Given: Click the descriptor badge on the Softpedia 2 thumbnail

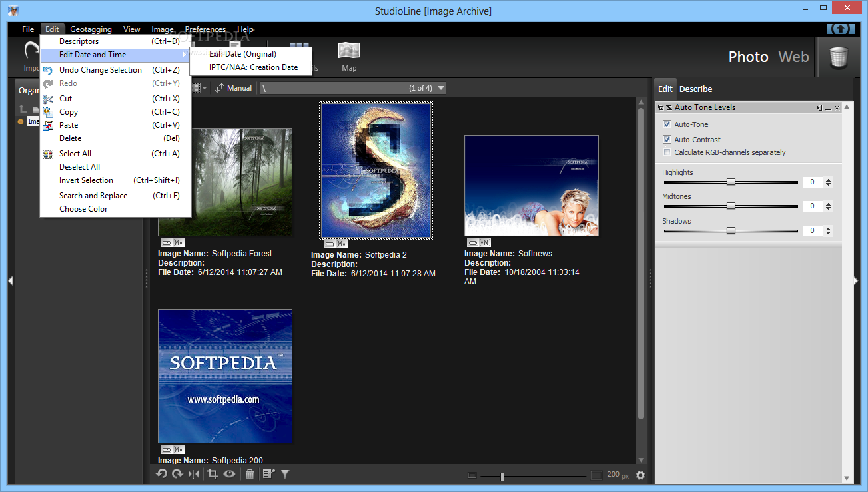Looking at the screenshot, I should pos(330,244).
